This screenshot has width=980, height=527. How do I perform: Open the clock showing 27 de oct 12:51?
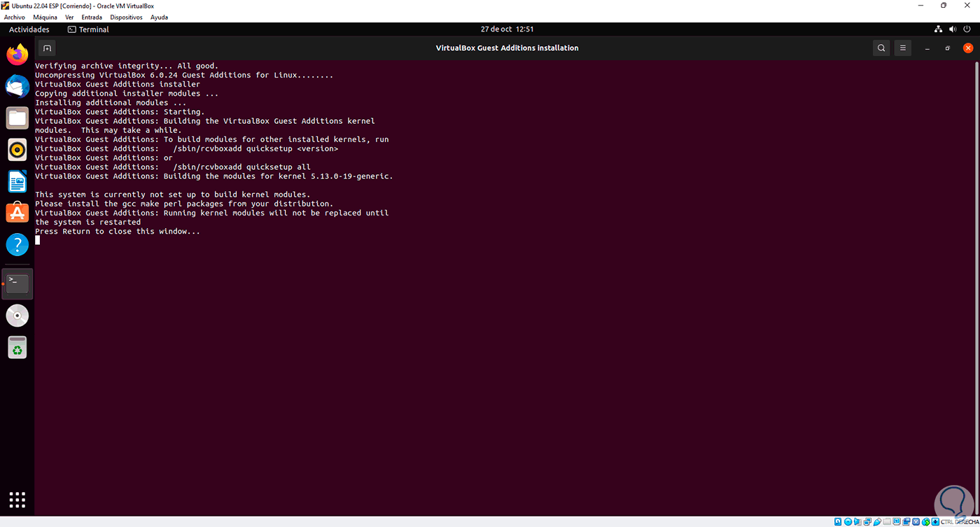pyautogui.click(x=507, y=29)
